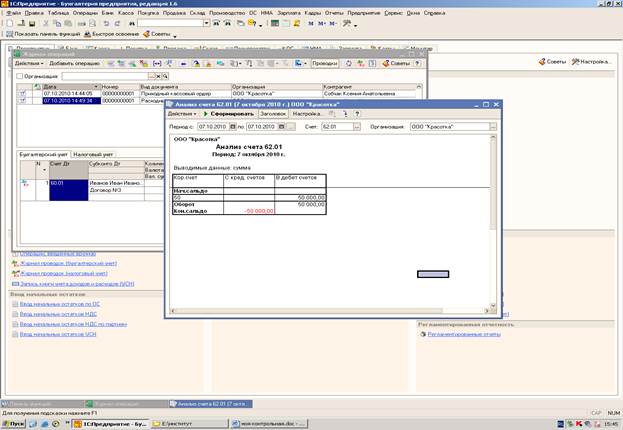
Task: Open Регламентированные отчеты link
Action: pos(464,334)
